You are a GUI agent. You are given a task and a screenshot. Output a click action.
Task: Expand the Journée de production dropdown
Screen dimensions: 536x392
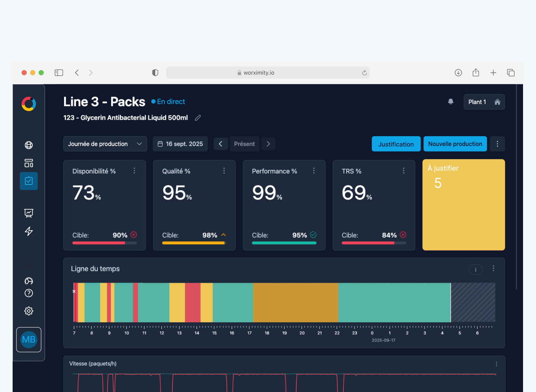point(105,144)
